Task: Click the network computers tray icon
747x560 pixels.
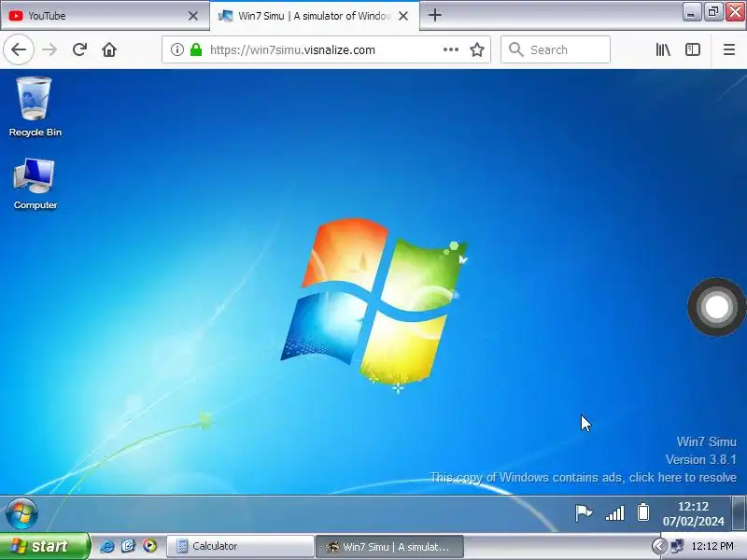Action: pyautogui.click(x=677, y=546)
